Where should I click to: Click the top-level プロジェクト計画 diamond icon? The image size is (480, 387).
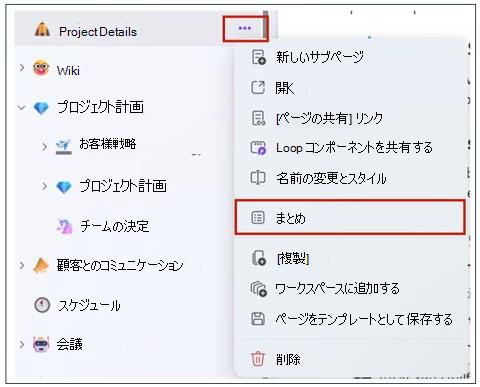[41, 108]
